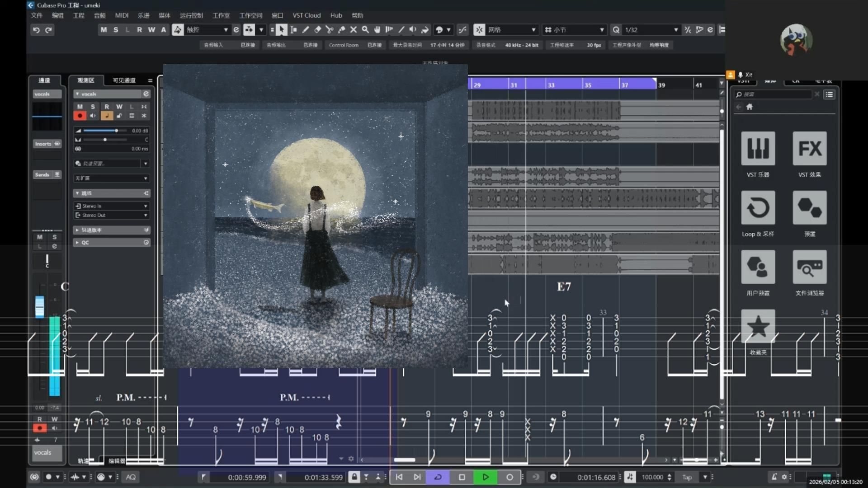The height and width of the screenshot is (488, 868).
Task: Click the Tap tempo button
Action: click(687, 477)
